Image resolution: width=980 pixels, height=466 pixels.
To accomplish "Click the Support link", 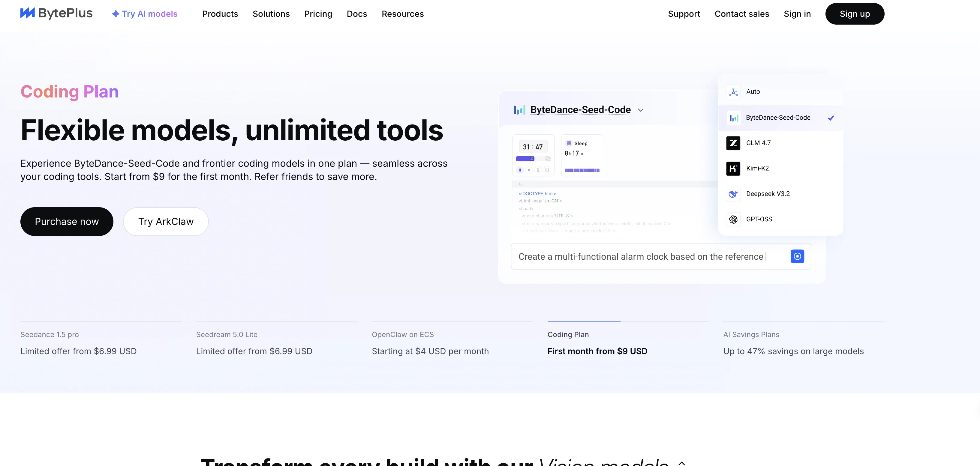I will pos(684,14).
